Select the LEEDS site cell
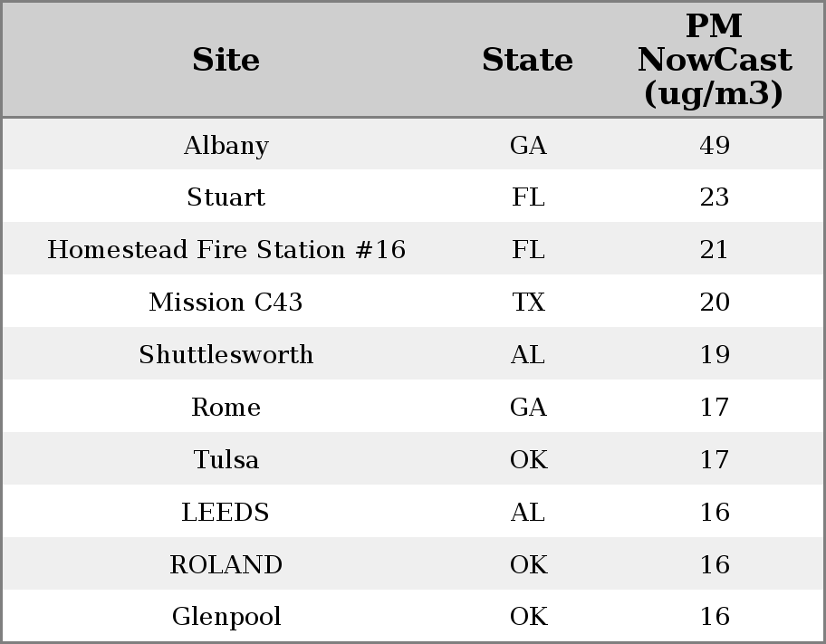826x644 pixels. click(x=226, y=512)
